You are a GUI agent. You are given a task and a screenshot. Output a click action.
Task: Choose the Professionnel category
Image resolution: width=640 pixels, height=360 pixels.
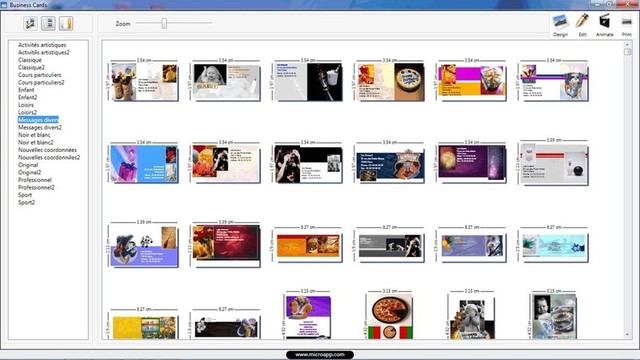(35, 180)
